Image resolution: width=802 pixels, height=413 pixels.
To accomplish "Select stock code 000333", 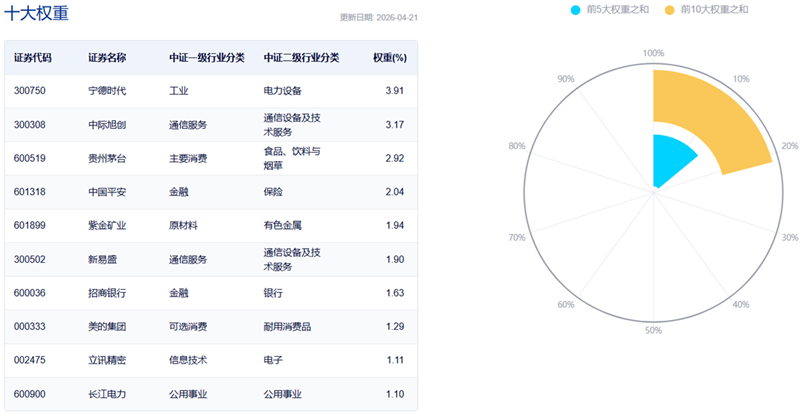I will [30, 326].
